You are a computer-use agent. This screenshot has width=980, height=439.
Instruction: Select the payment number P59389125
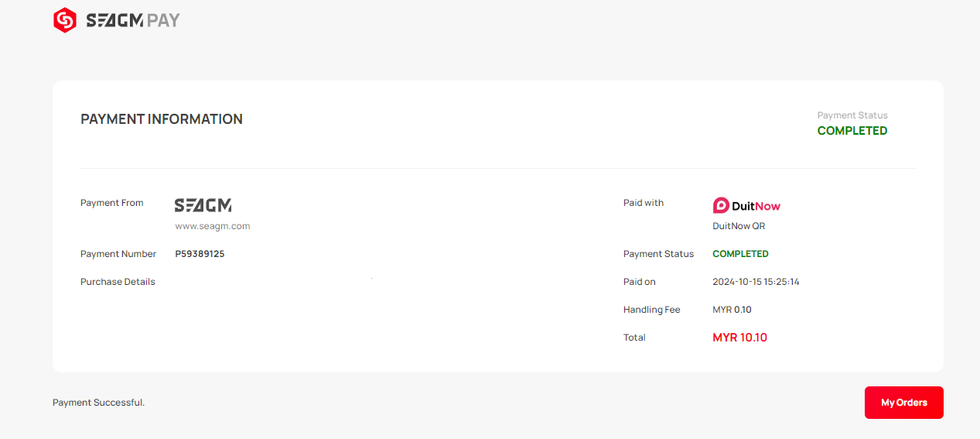[200, 254]
